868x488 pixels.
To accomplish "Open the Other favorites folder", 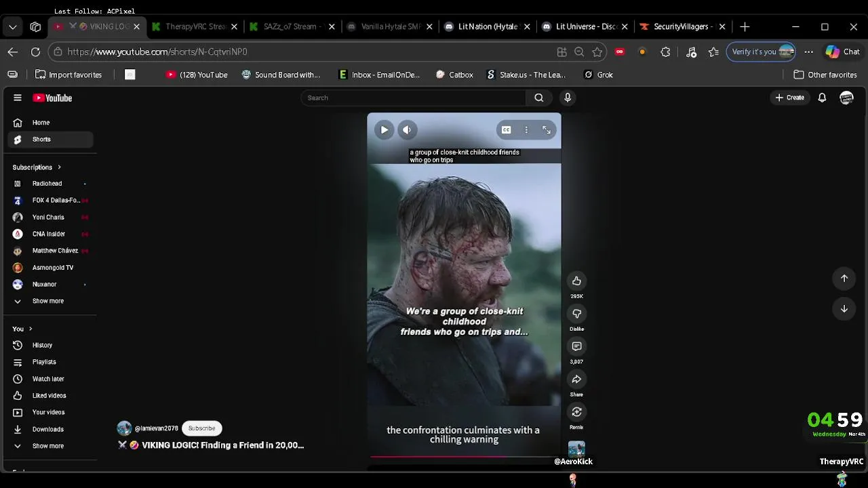I will click(825, 75).
